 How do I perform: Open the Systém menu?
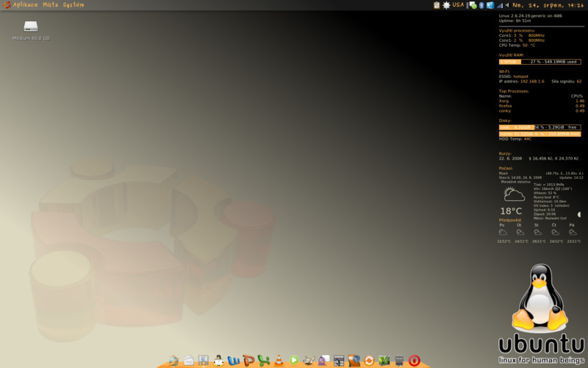[x=73, y=5]
